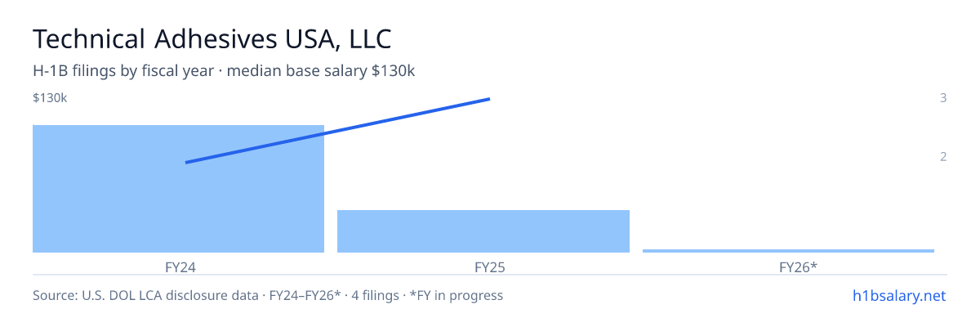
Task: Click the blue median salary trend line
Action: (x=337, y=131)
